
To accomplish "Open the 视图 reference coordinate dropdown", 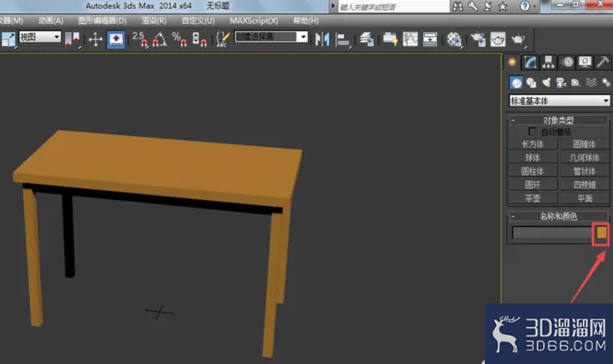I will click(x=40, y=37).
